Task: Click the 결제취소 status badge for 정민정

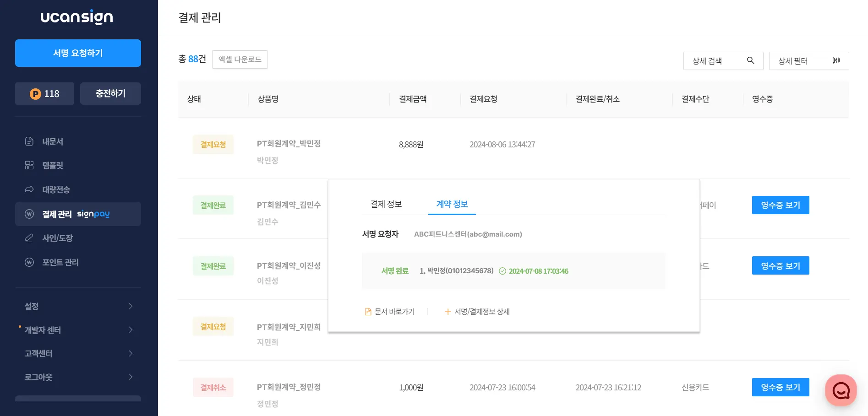Action: (213, 388)
